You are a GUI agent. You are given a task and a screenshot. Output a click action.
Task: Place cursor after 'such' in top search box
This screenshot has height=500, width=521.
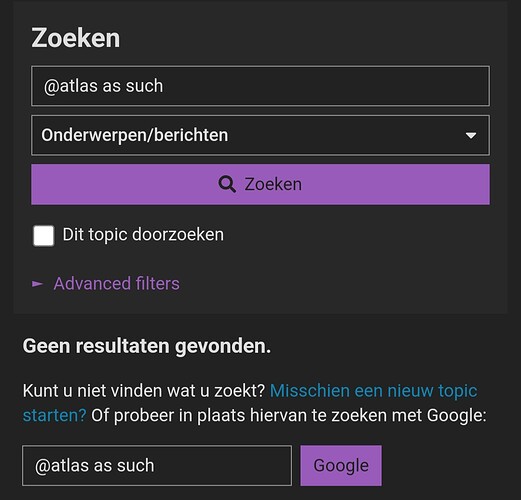pos(164,86)
